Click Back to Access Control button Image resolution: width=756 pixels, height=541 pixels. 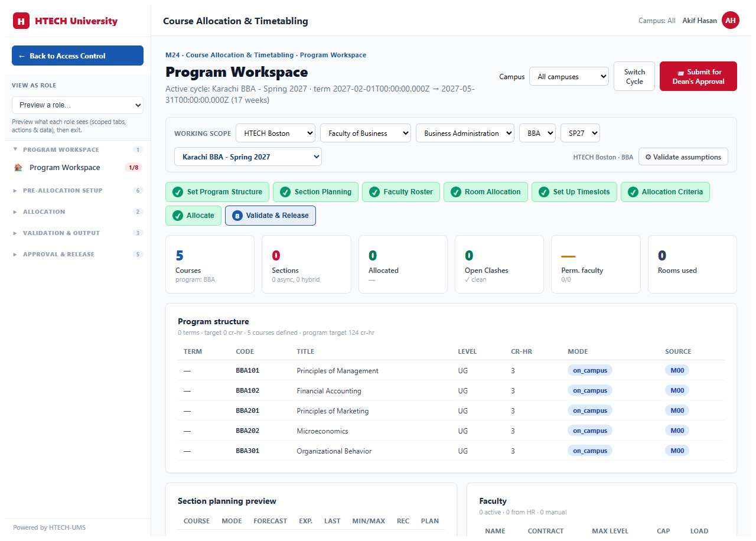(x=77, y=56)
